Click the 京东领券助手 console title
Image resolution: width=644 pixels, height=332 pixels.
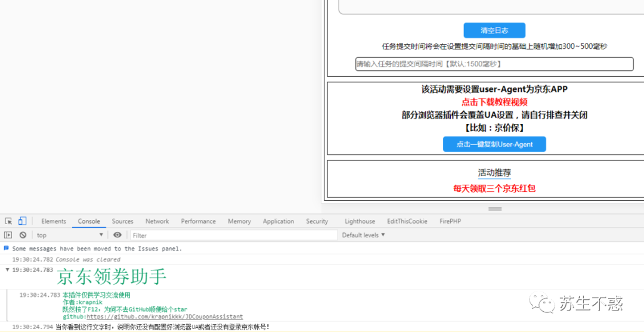[112, 277]
